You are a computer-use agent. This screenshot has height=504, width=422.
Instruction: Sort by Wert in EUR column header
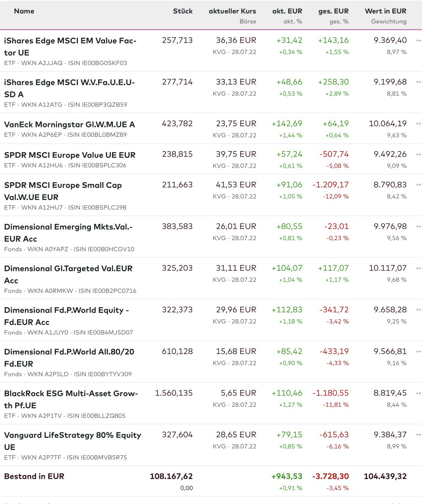pyautogui.click(x=385, y=11)
